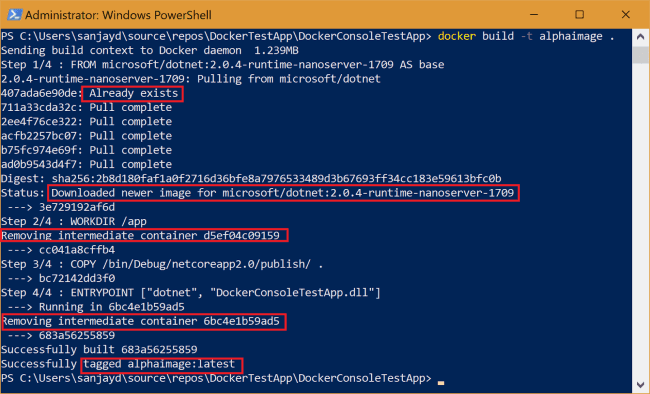Click the scrollbar down arrow
650x394 pixels.
point(640,385)
